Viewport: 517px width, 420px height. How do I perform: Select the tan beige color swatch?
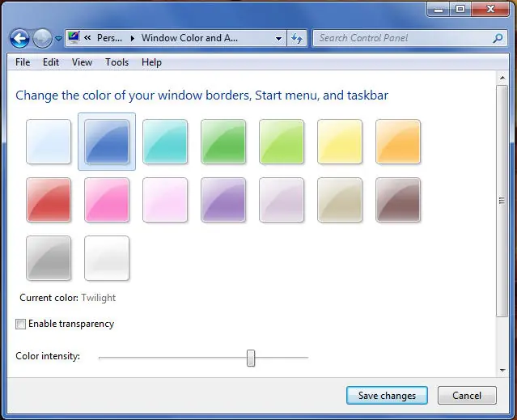340,200
